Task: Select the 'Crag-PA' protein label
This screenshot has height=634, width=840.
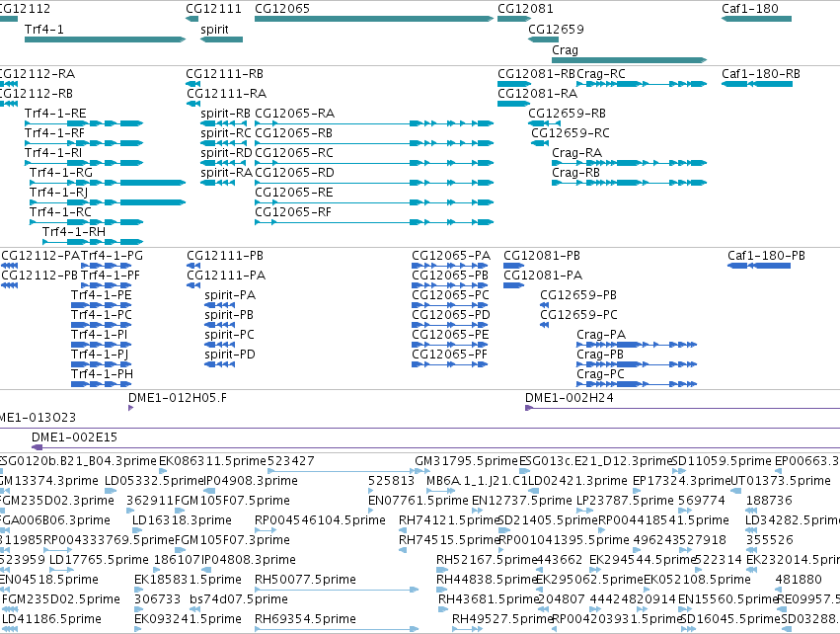Action: 601,335
